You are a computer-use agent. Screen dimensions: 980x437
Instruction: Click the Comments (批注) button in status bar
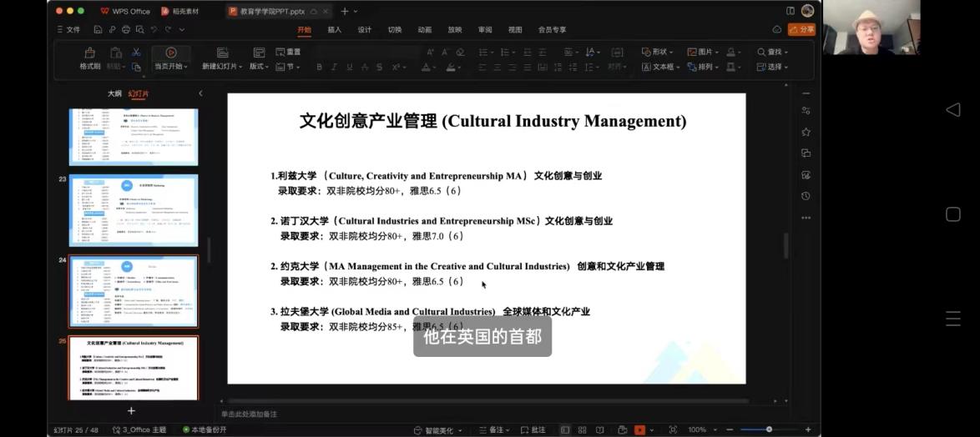pos(532,430)
